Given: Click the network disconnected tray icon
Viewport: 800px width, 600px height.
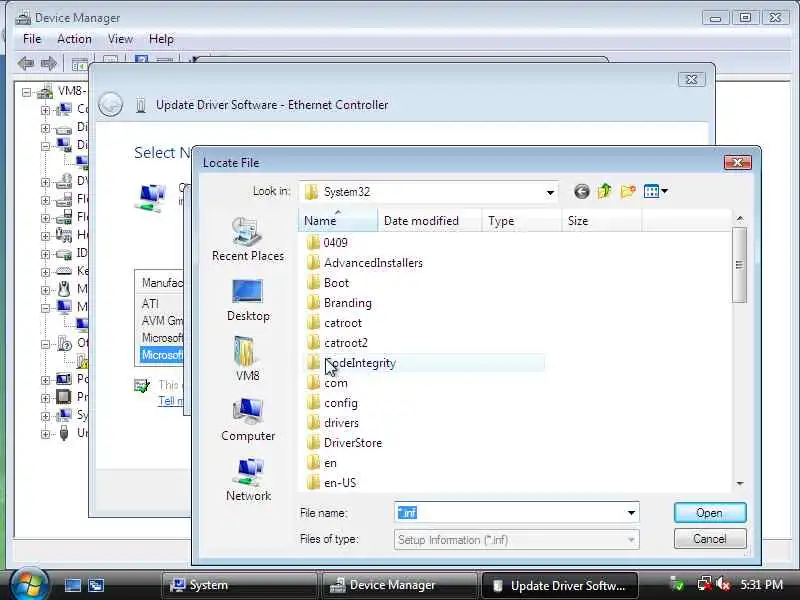Looking at the screenshot, I should [705, 584].
